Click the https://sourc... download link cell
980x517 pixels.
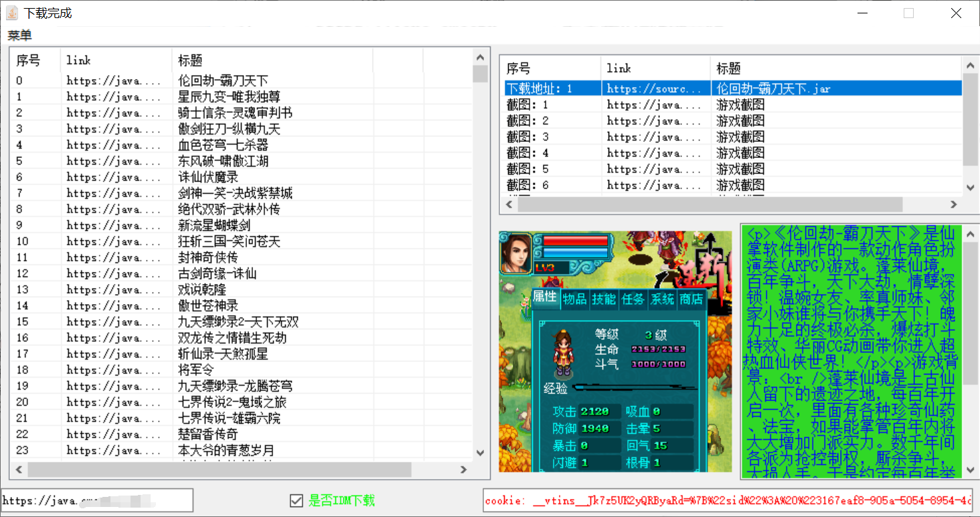(655, 88)
